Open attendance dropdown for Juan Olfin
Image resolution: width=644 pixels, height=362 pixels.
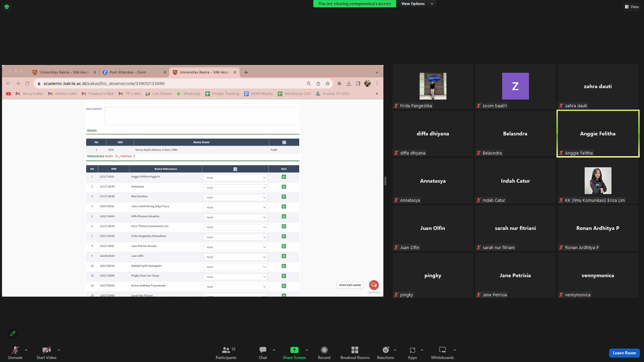point(235,257)
